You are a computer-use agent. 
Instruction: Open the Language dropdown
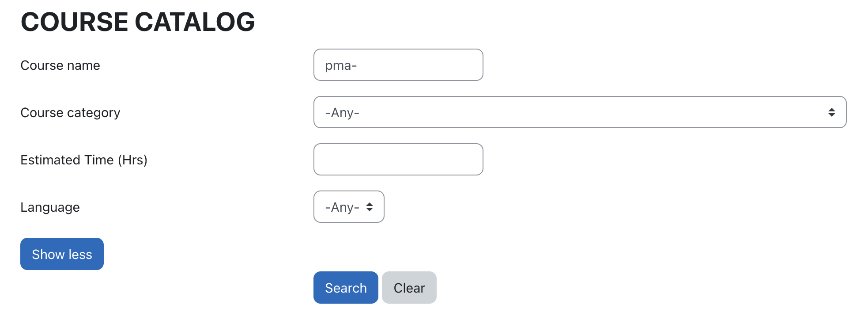tap(348, 207)
